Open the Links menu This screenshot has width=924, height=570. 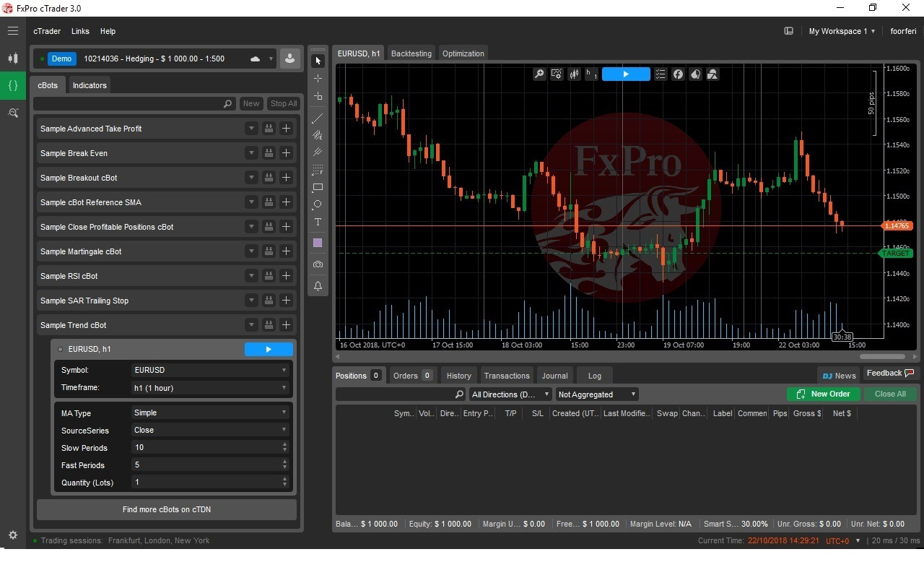pyautogui.click(x=80, y=31)
